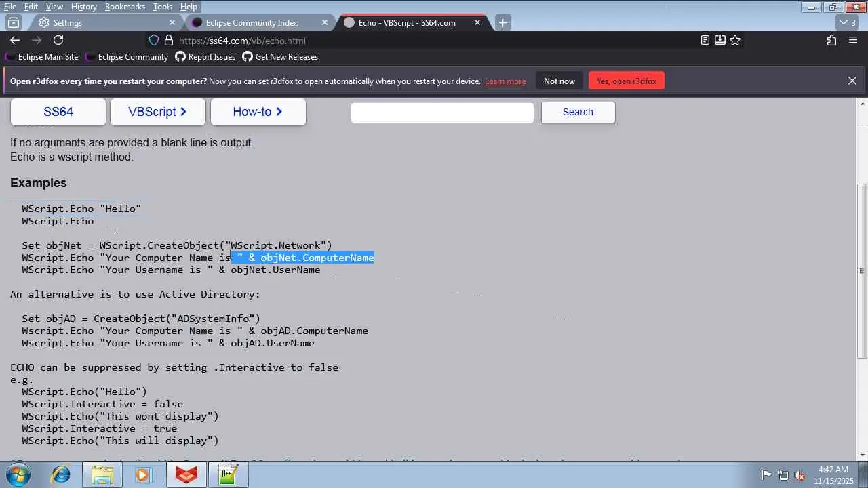Open the Get New Releases bookmark
This screenshot has width=868, height=488.
pos(280,57)
